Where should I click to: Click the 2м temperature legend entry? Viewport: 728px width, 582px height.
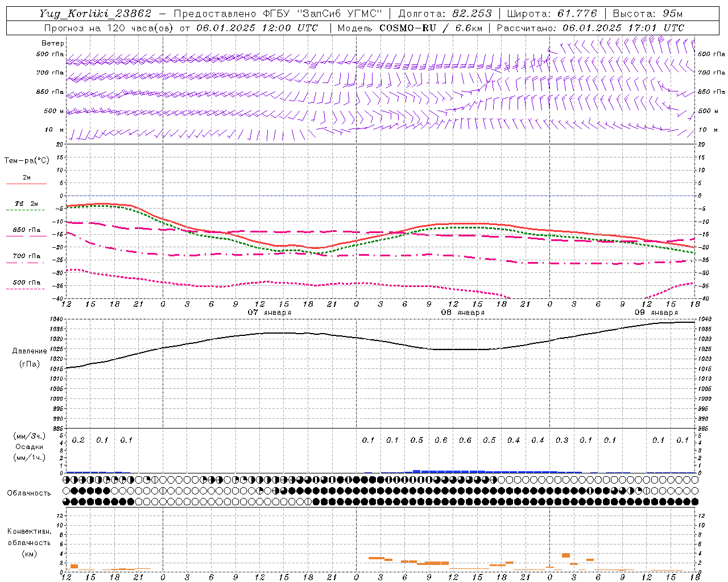27,178
